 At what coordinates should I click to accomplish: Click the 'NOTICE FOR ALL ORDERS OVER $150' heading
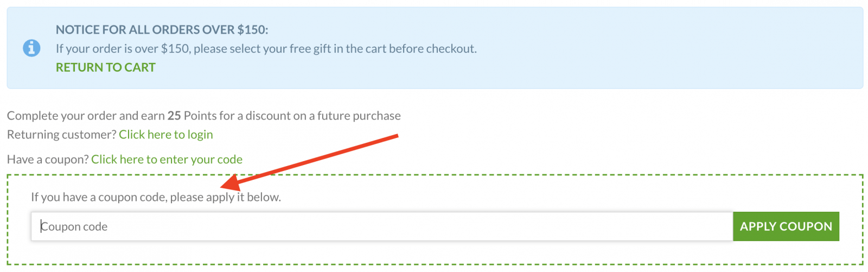162,30
